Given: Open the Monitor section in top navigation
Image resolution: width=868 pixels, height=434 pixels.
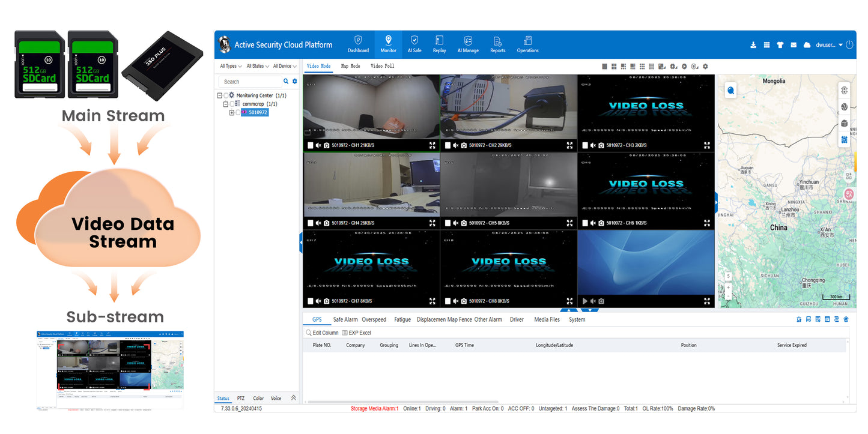Looking at the screenshot, I should (x=388, y=44).
